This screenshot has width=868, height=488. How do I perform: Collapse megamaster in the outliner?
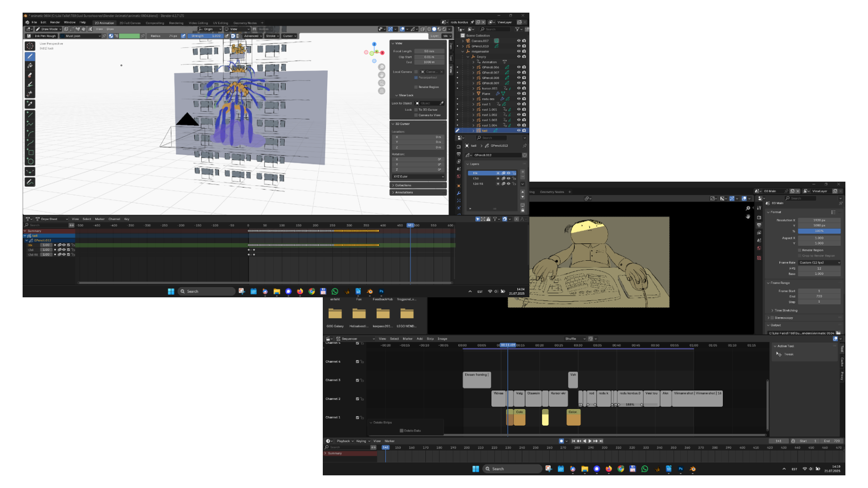(462, 52)
